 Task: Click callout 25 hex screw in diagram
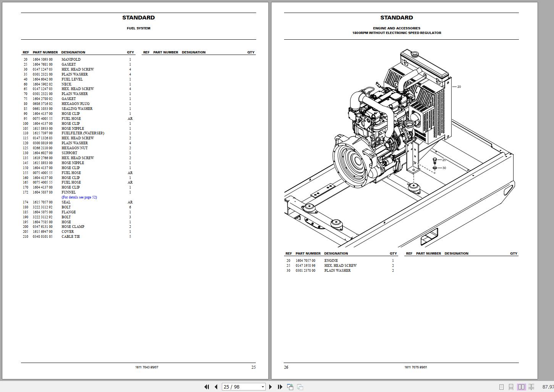click(x=444, y=160)
